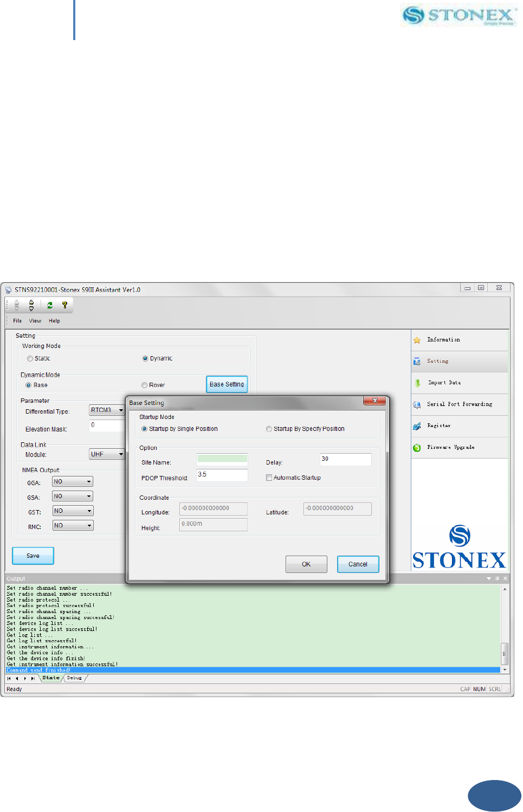Viewport: 523px width, 812px height.
Task: Click the 'Ready' status bar text
Action: 14,689
